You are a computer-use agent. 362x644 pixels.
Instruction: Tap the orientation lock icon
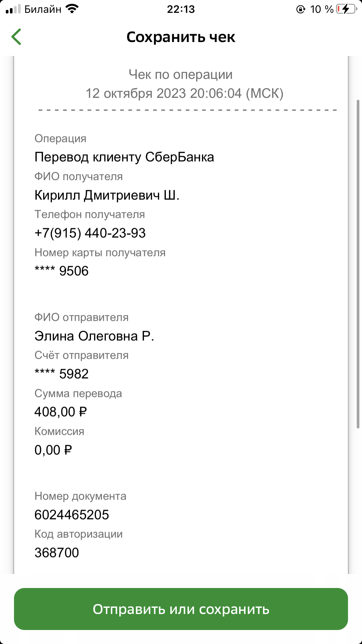[301, 9]
